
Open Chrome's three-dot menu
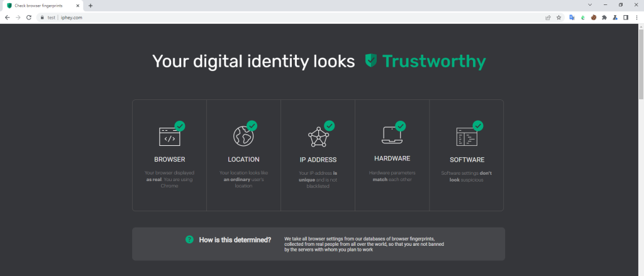tap(636, 18)
